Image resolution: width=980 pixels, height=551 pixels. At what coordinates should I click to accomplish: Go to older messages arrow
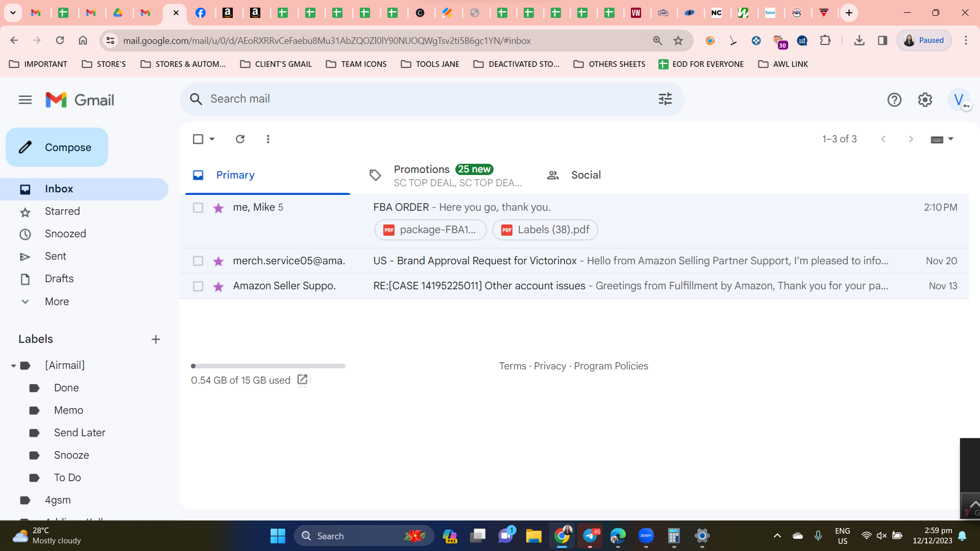pyautogui.click(x=911, y=139)
